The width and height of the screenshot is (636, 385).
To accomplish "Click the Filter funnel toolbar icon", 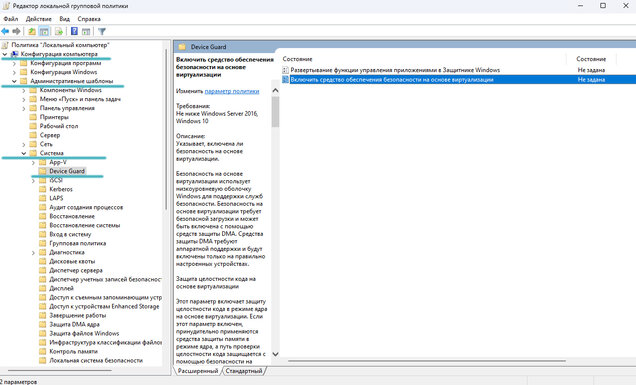I will click(x=102, y=31).
